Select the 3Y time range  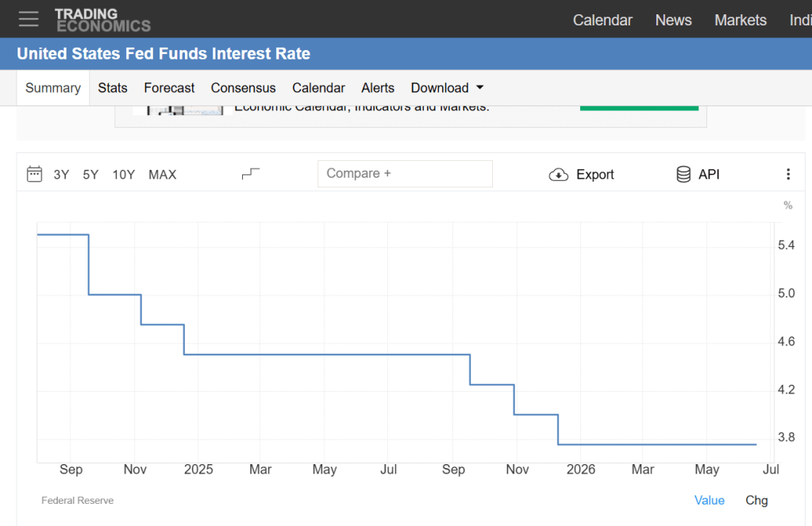click(61, 175)
